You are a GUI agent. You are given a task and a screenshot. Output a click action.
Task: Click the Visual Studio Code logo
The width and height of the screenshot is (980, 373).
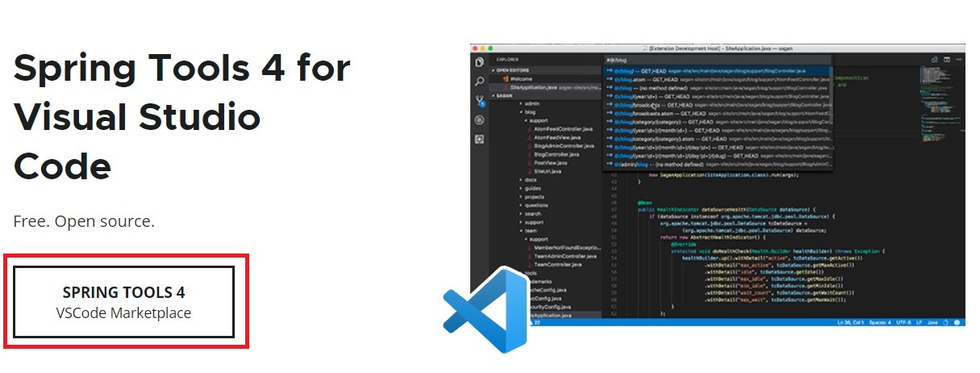pos(485,310)
